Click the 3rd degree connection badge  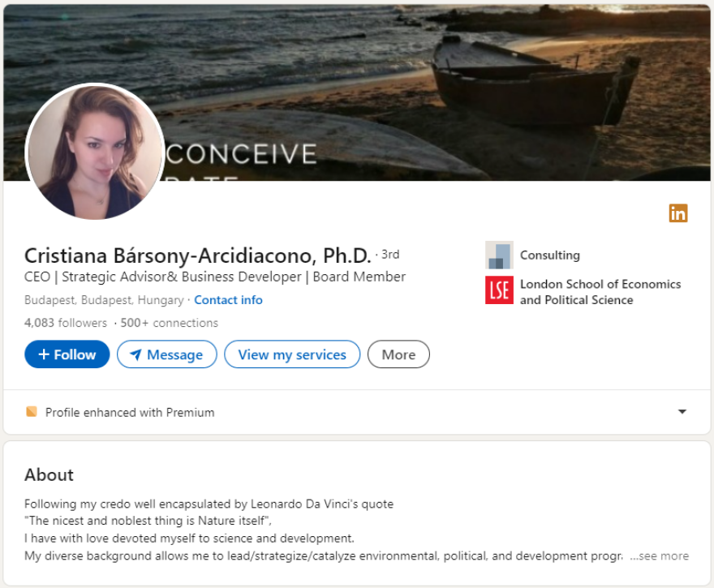(390, 255)
